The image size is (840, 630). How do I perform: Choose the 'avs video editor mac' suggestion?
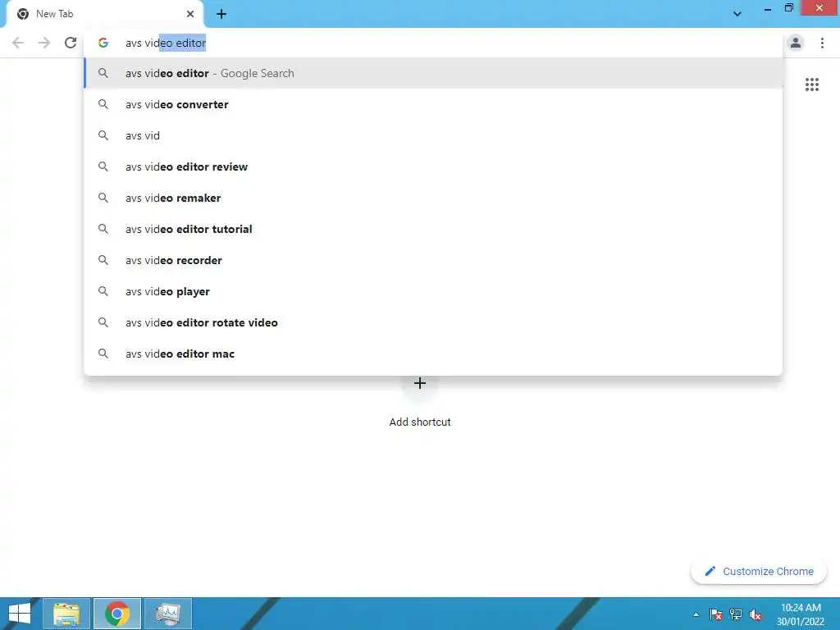(x=433, y=354)
